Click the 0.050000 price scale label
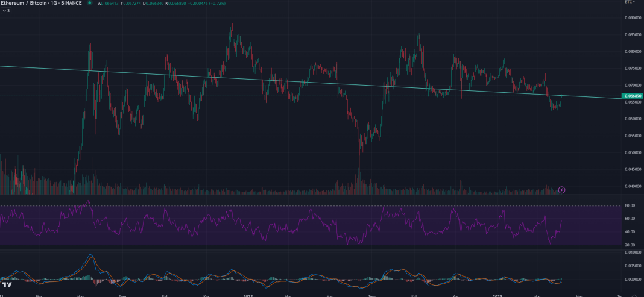This screenshot has width=644, height=297. [x=633, y=152]
